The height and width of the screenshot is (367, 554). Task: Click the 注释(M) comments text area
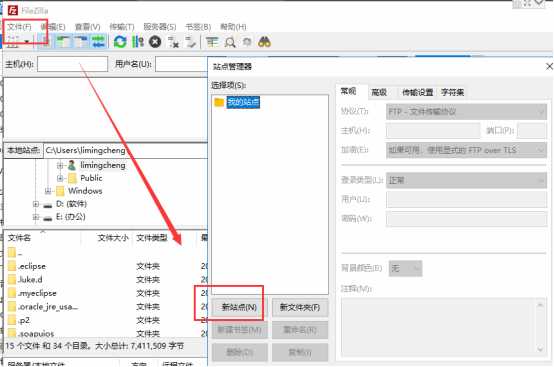pos(443,327)
